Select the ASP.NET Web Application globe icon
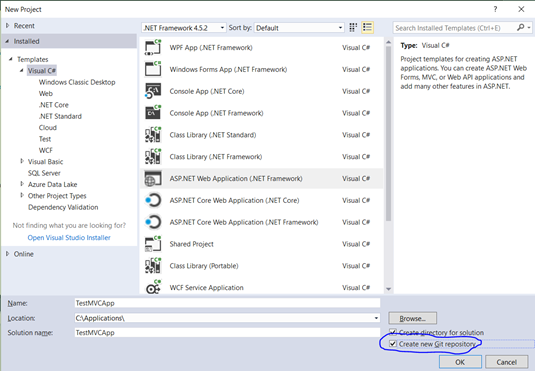The height and width of the screenshot is (371, 535). coord(153,179)
